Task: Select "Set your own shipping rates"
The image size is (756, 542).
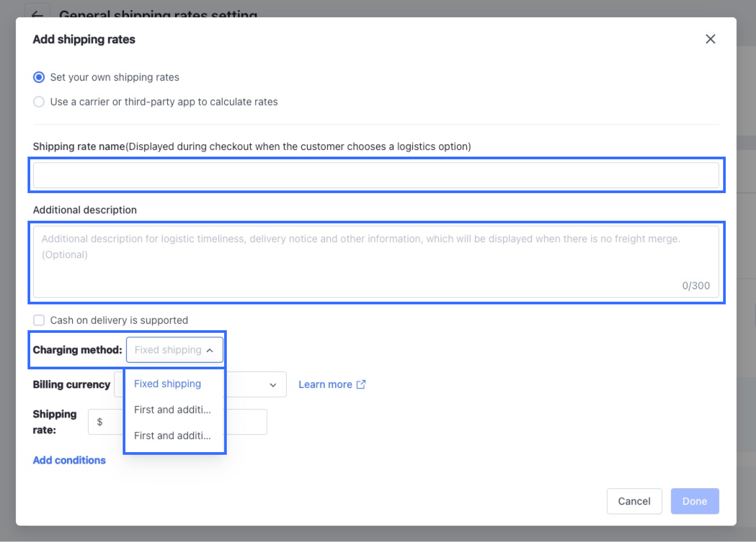Action: click(39, 77)
